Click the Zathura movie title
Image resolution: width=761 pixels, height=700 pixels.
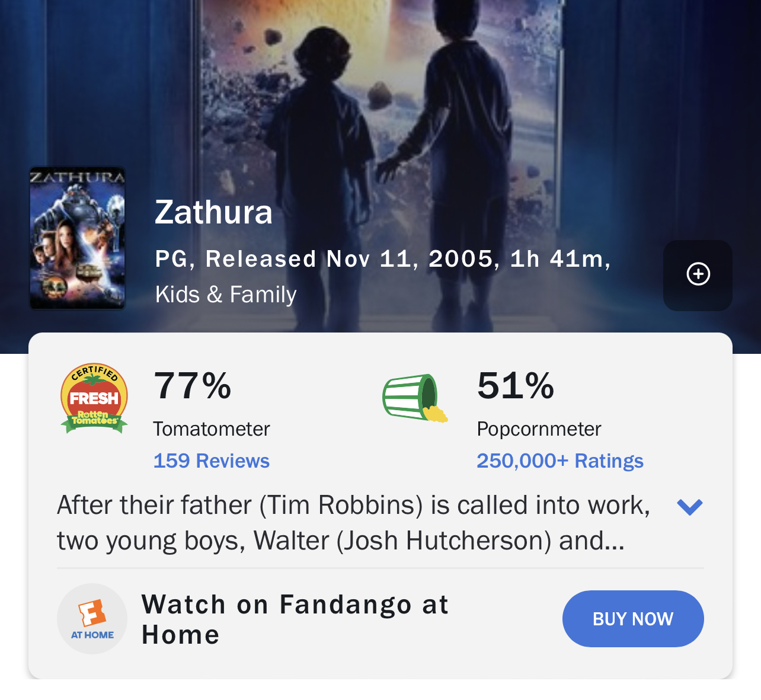point(213,212)
